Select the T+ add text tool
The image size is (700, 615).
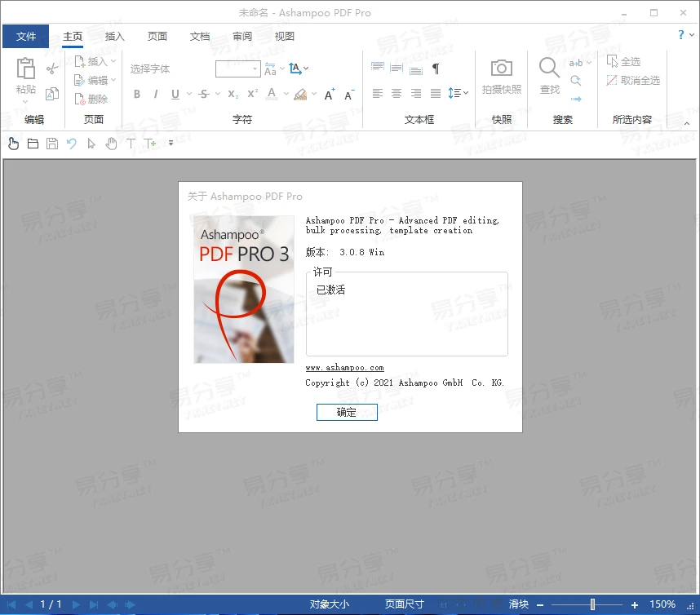coord(150,144)
